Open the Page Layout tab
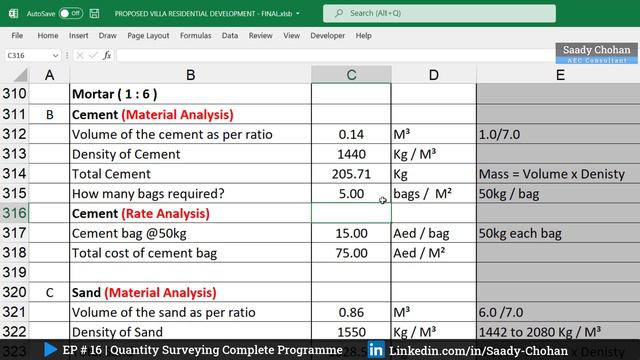This screenshot has width=640, height=360. (148, 36)
